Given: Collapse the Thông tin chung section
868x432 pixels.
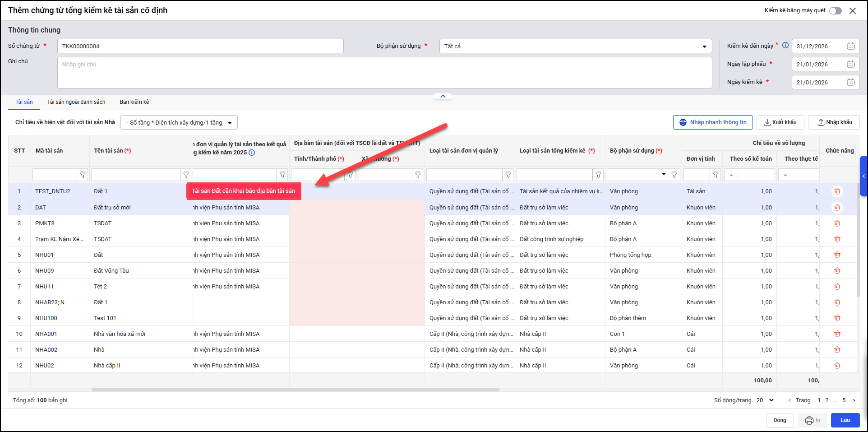Looking at the screenshot, I should coord(443,96).
